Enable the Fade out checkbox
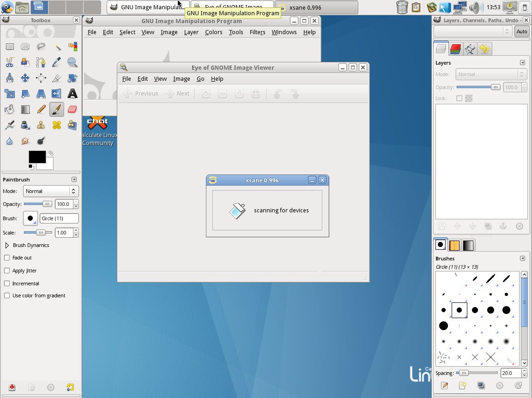The image size is (532, 398). tap(7, 258)
